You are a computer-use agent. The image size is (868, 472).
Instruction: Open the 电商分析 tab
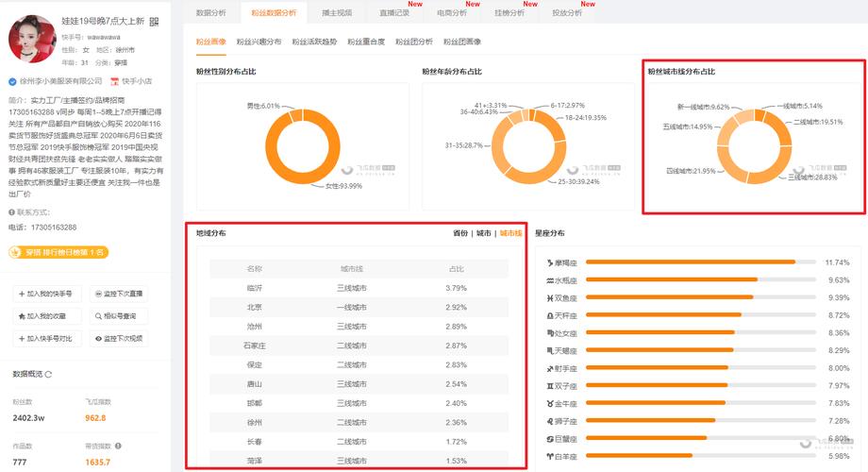click(451, 13)
